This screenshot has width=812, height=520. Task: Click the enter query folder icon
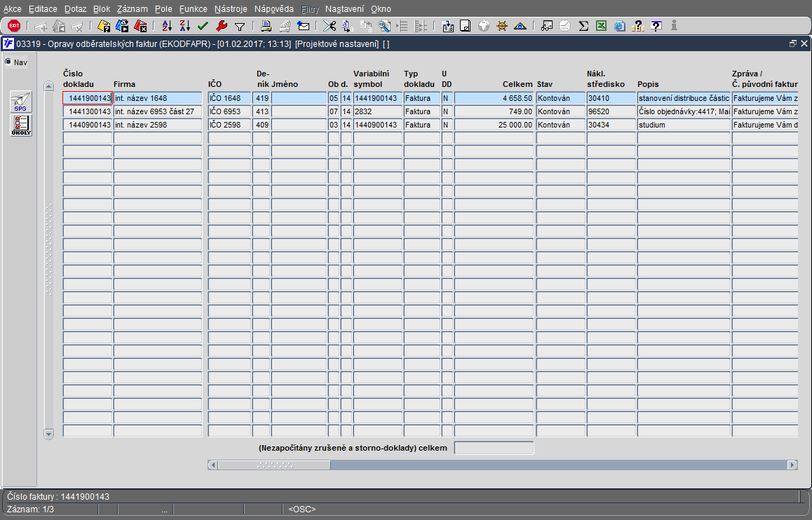click(104, 25)
